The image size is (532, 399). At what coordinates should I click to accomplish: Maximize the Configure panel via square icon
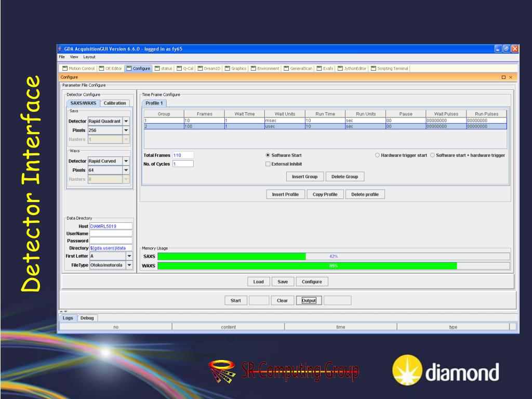coord(503,77)
